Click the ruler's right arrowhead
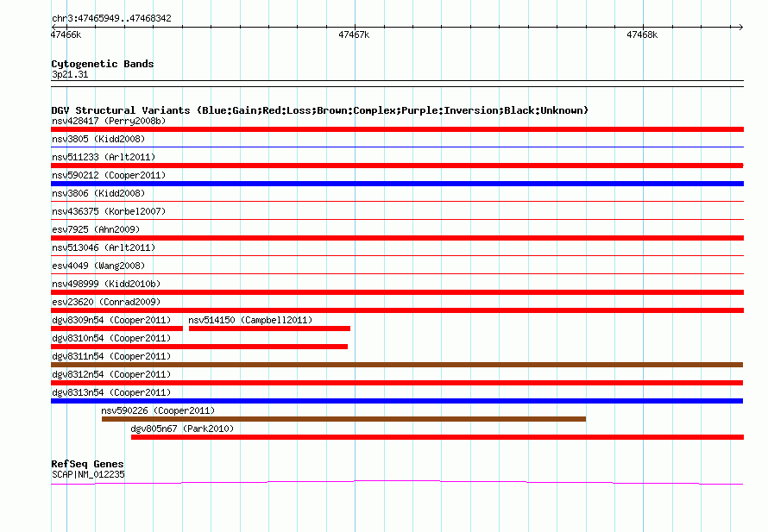This screenshot has width=768, height=532. click(740, 27)
